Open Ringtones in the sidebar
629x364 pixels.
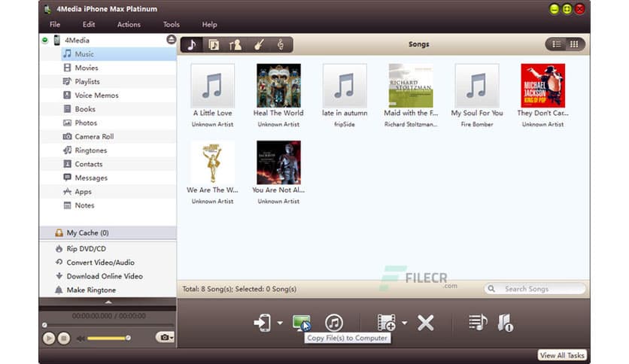tap(119, 150)
